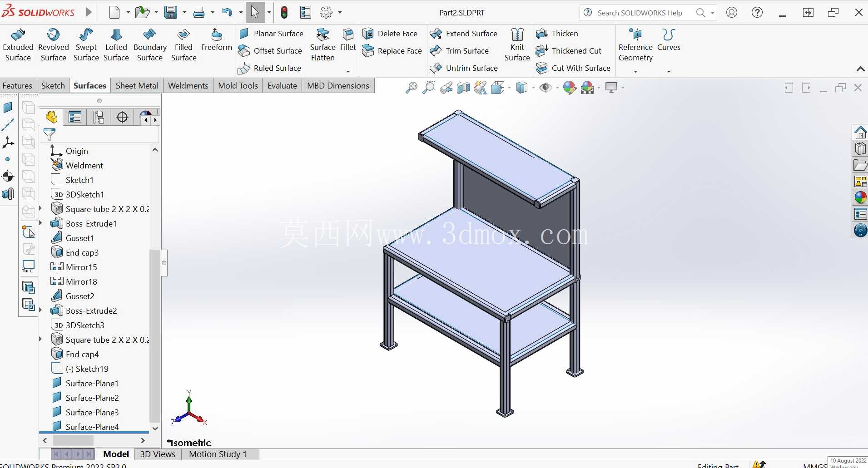The width and height of the screenshot is (868, 468).
Task: Open the Edit Appearance color ball
Action: coord(569,88)
